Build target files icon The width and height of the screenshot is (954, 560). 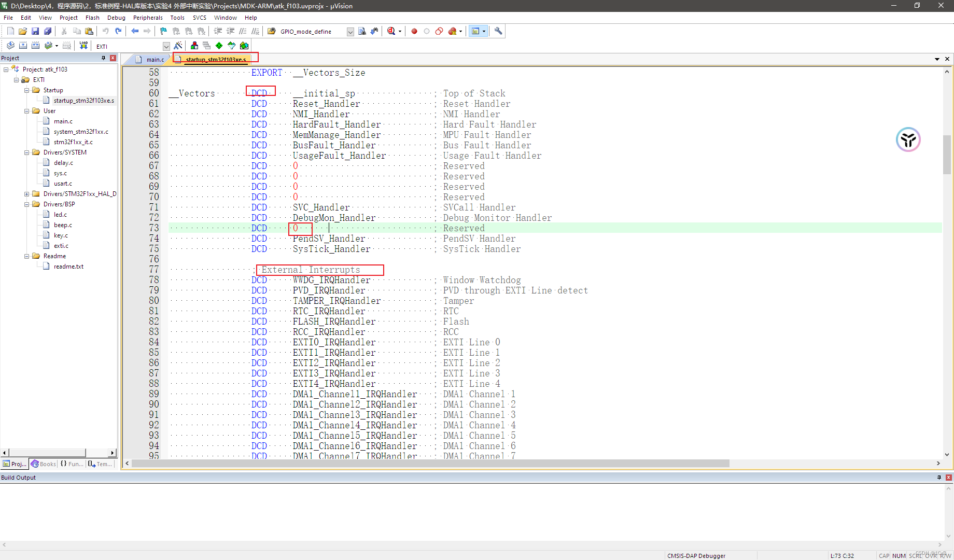(x=23, y=46)
